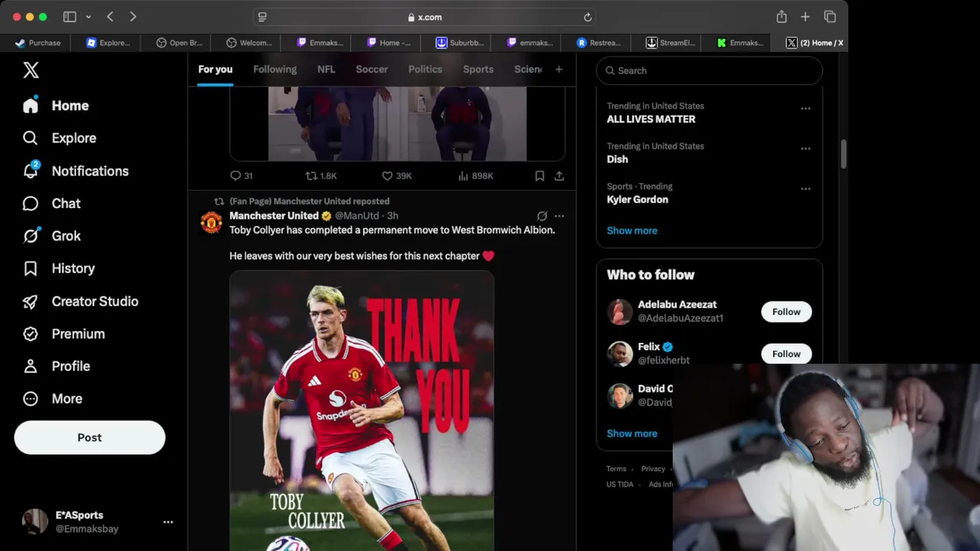
Task: Click Grok explain icon on Manchester United post
Action: point(542,216)
